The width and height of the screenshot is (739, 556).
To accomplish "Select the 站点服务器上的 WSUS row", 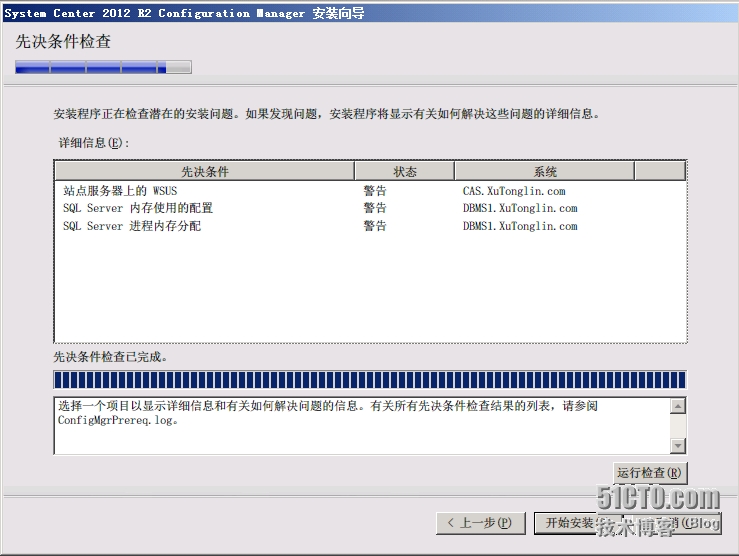I will click(x=370, y=191).
